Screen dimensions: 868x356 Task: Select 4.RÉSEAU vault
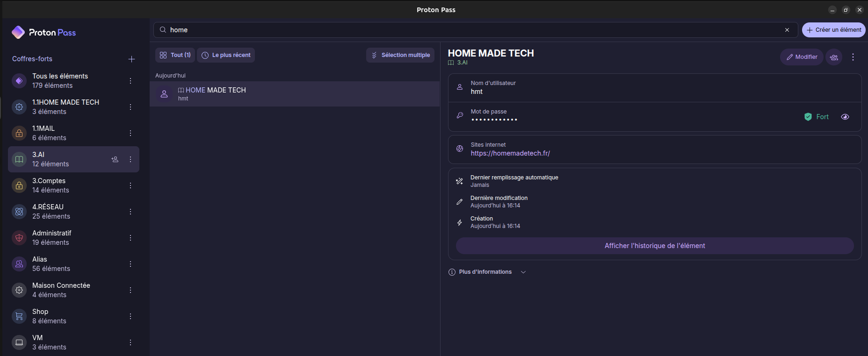tap(73, 212)
